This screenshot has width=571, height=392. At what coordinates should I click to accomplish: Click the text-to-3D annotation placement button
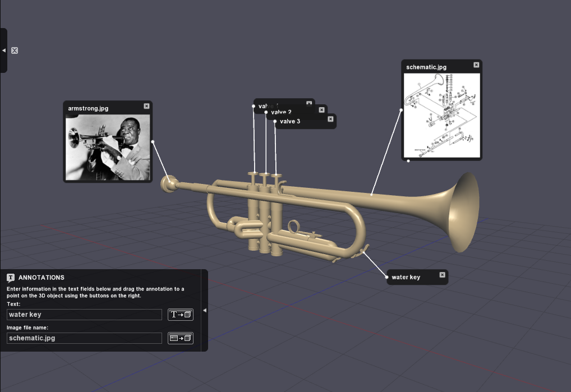click(x=181, y=315)
